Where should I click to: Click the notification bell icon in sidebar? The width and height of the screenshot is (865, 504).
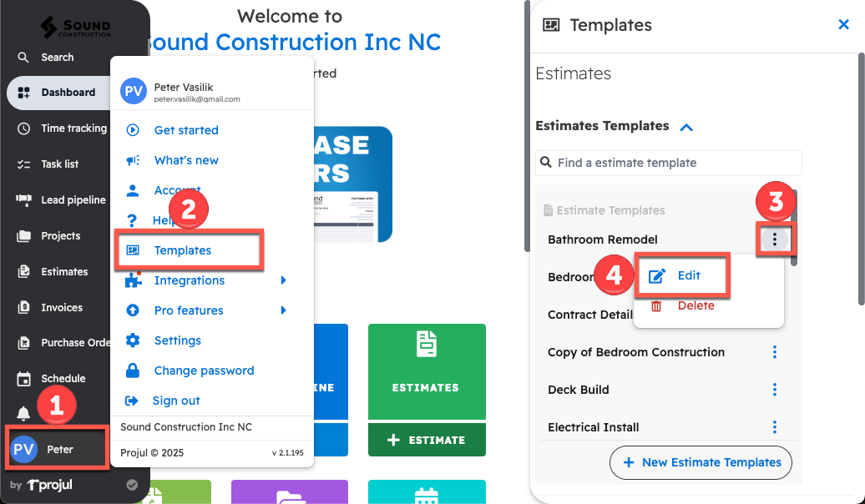pyautogui.click(x=23, y=413)
